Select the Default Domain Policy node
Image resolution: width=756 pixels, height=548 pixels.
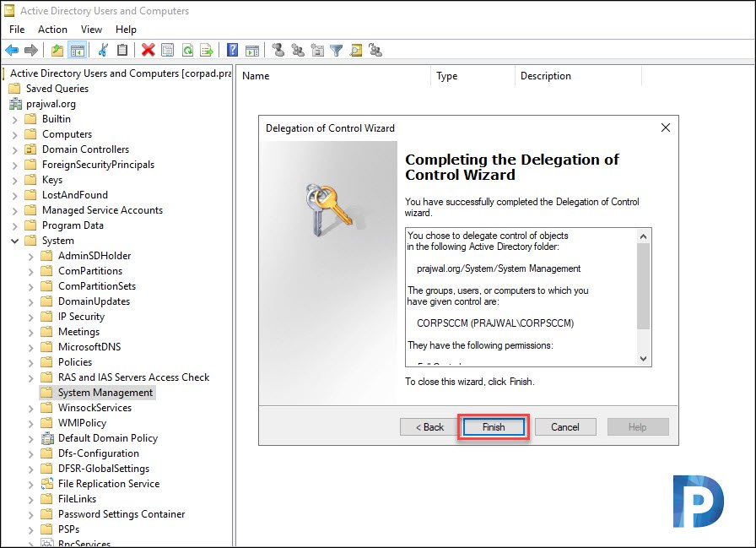pos(107,438)
